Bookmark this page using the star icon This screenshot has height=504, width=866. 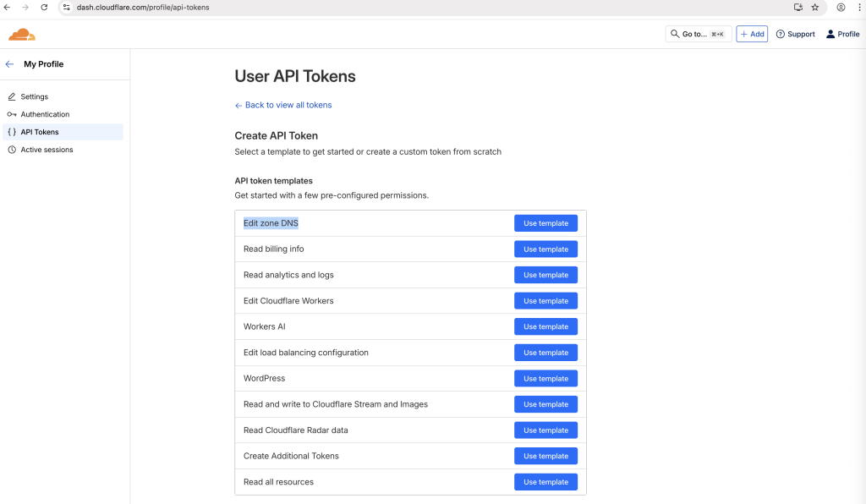click(815, 7)
